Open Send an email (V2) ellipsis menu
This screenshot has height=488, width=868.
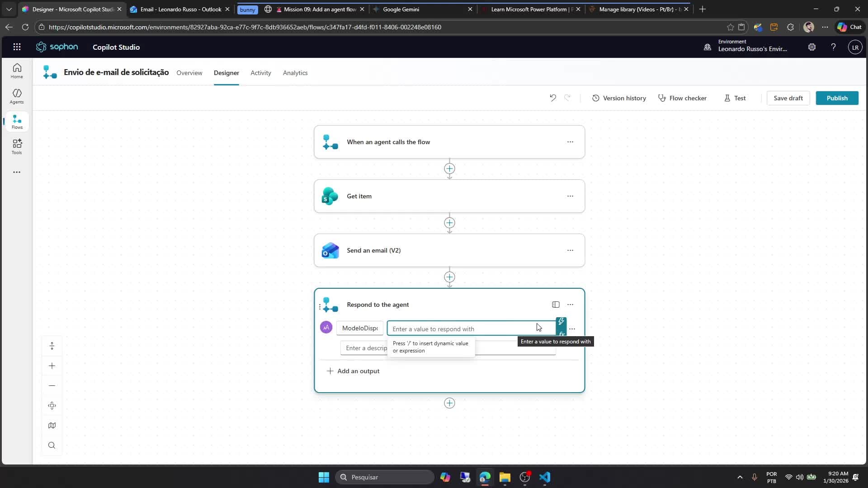(x=570, y=250)
